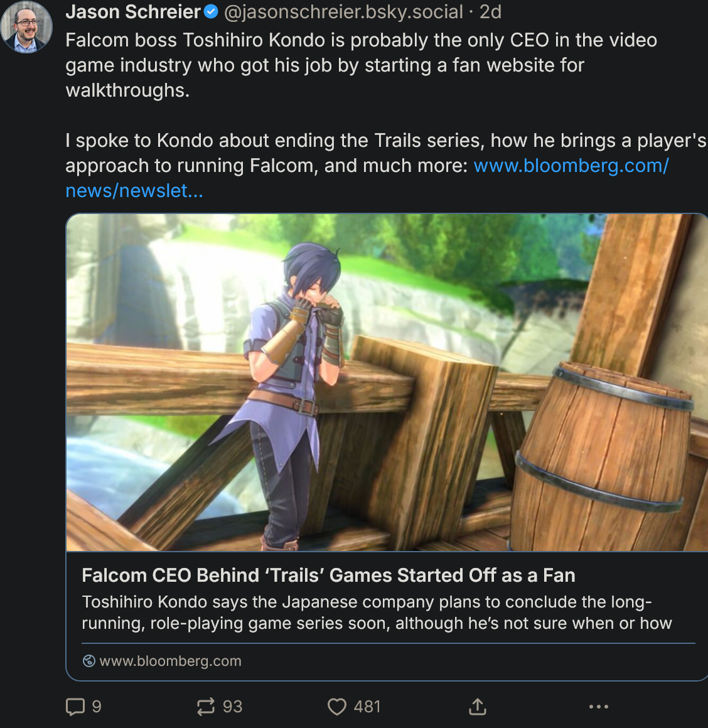Click the headline 'Falcom CEO Behind Trails Games'
The image size is (708, 728).
pos(328,575)
